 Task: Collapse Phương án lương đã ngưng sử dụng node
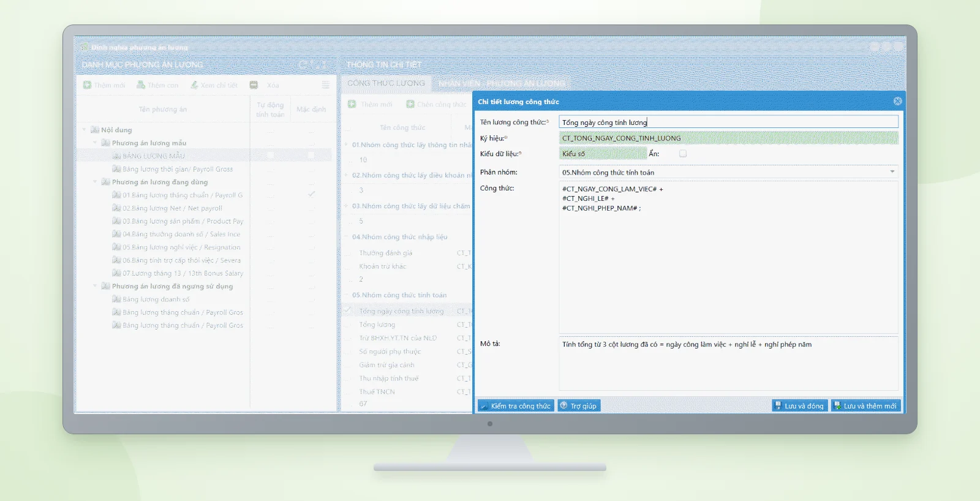(x=95, y=286)
